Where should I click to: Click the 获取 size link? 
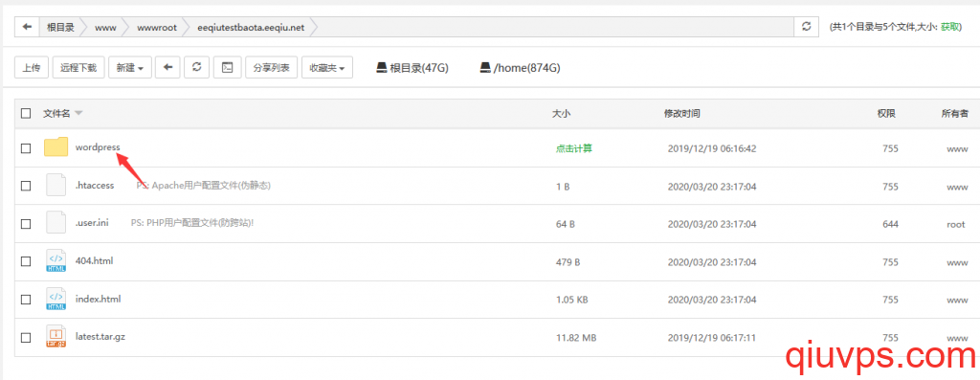coord(949,27)
